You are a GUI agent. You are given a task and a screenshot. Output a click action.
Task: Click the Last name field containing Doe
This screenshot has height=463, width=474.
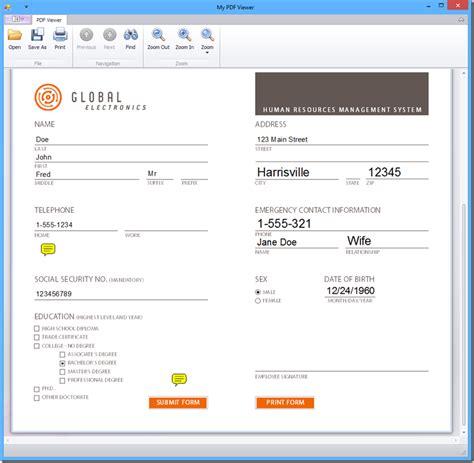(121, 139)
